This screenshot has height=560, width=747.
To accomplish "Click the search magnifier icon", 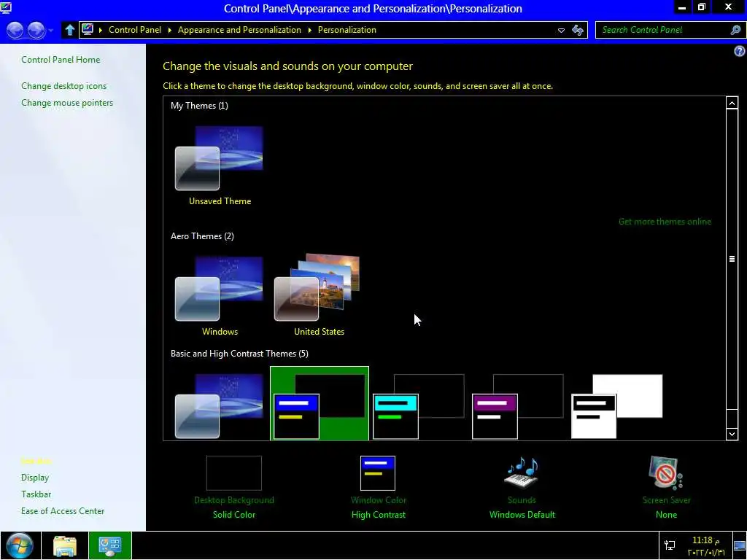I will (x=735, y=30).
